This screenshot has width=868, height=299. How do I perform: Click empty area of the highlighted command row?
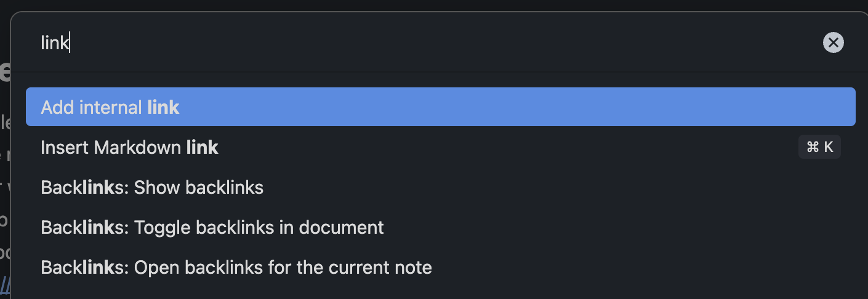492,107
